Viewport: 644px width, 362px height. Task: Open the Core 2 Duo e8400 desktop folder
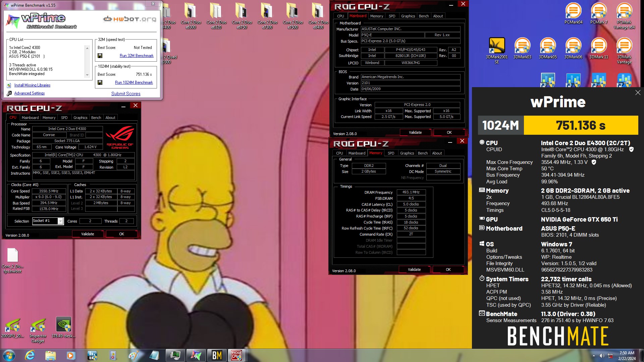click(x=318, y=16)
